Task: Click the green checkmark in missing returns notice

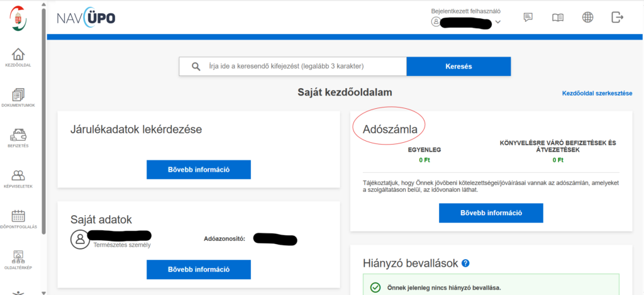Action: tap(375, 287)
